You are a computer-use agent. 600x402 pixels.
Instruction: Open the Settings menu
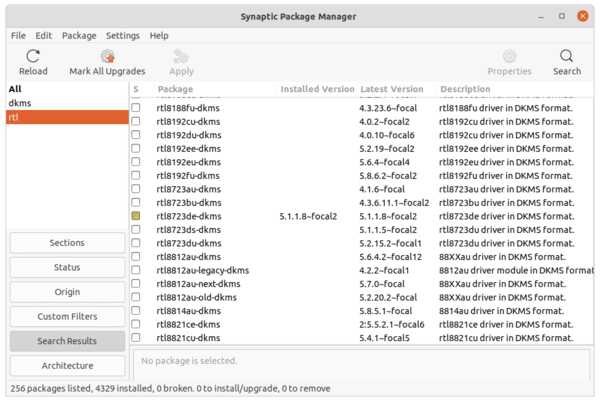pyautogui.click(x=123, y=36)
